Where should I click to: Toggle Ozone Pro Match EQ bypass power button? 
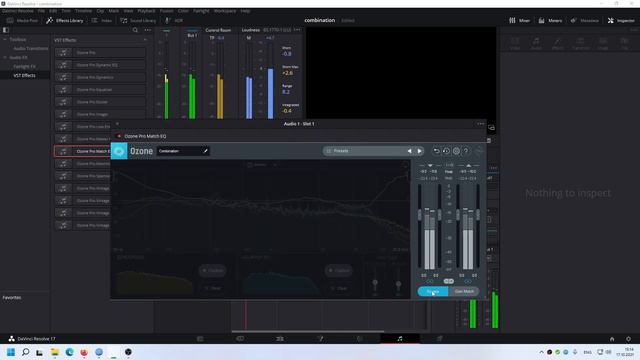[119, 136]
